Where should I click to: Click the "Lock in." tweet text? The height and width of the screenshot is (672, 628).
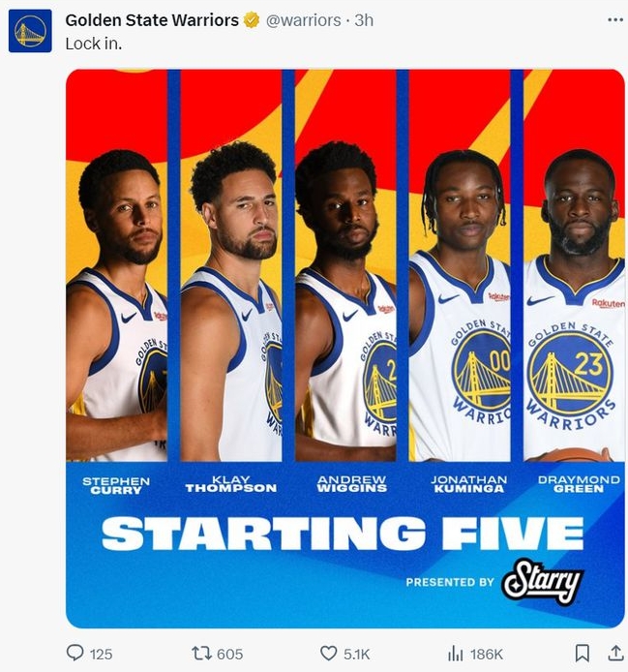[93, 43]
